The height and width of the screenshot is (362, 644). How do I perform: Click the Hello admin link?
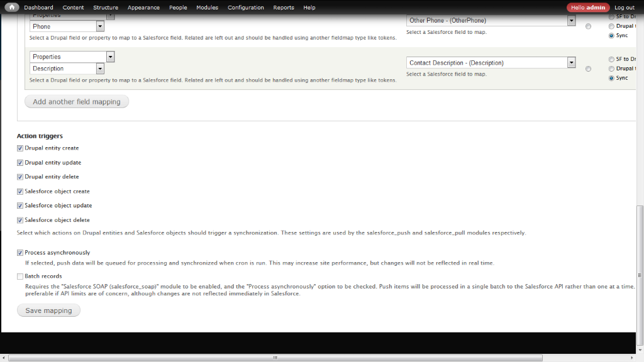[588, 8]
